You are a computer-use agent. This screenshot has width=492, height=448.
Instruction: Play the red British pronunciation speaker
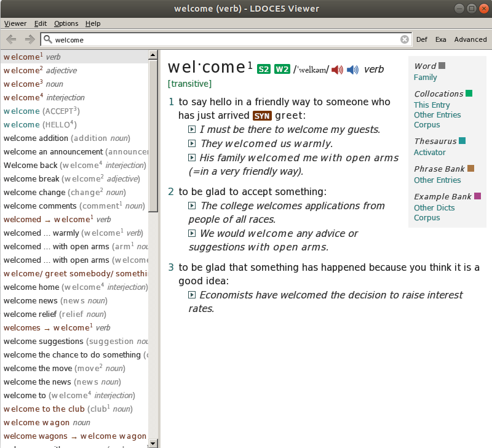[x=337, y=70]
